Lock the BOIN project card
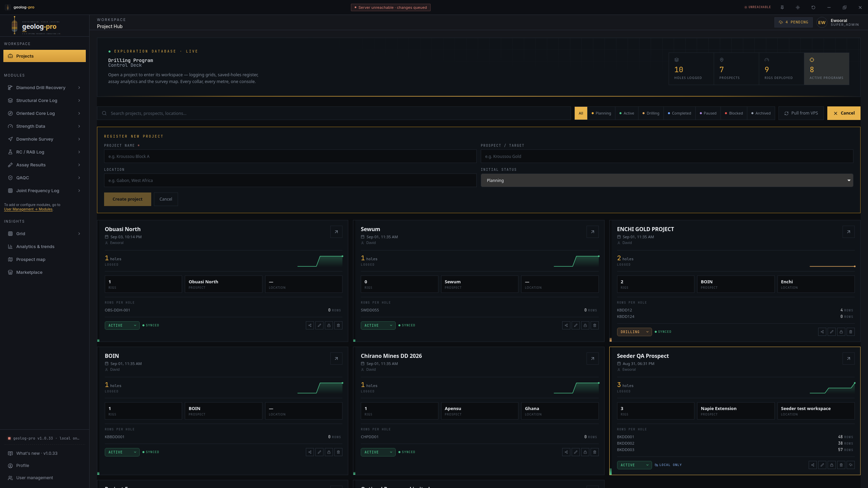 (329, 452)
